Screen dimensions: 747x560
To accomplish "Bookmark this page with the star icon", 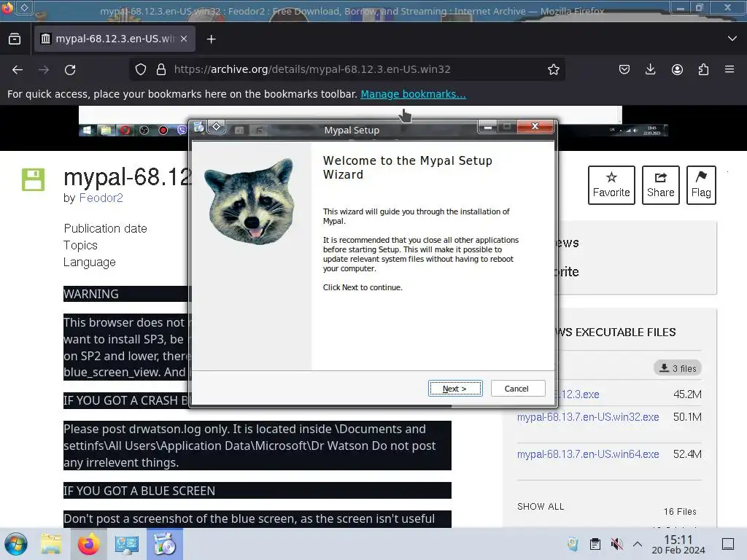I will 553,69.
